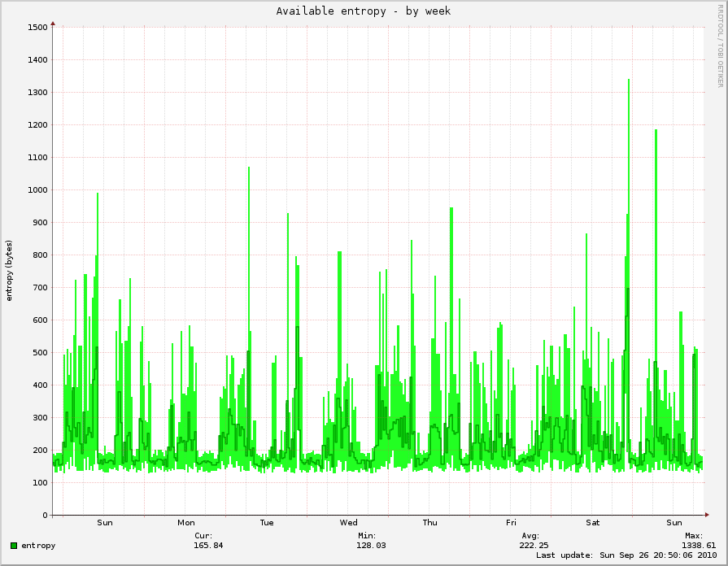
Task: Click the "Thu" x-axis label
Action: pyautogui.click(x=430, y=522)
